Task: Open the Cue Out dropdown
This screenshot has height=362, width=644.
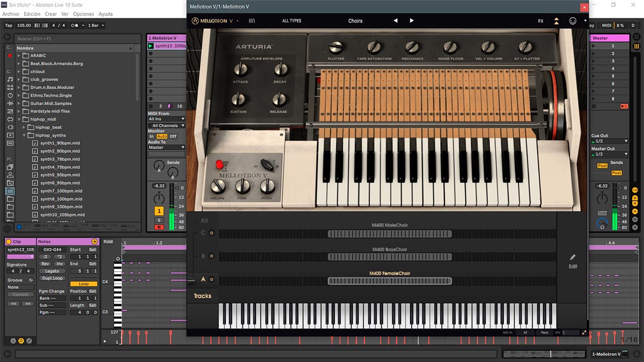Action: [609, 142]
